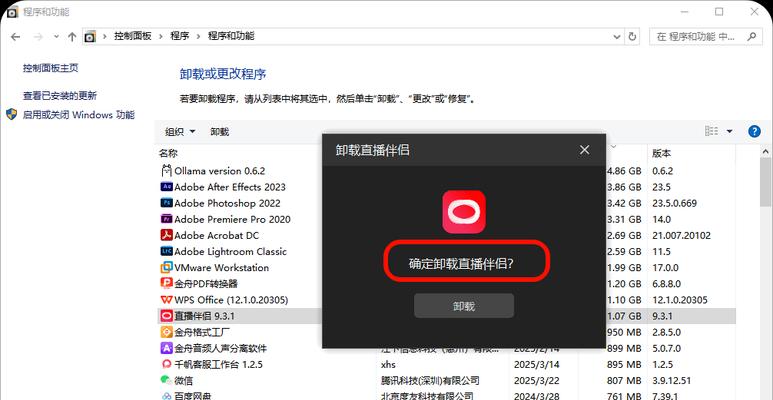Open the recent locations dropdown arrow
The height and width of the screenshot is (400, 773).
click(x=56, y=36)
